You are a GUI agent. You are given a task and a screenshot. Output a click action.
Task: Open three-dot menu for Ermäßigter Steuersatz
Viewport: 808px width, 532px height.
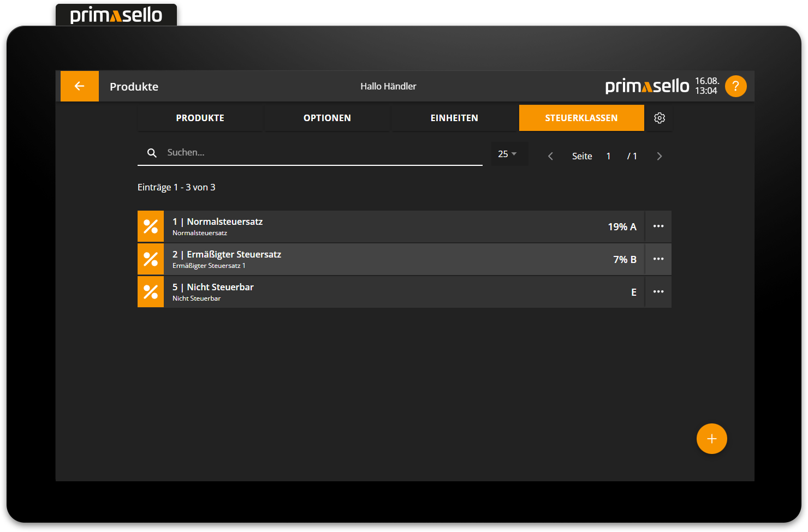coord(658,259)
